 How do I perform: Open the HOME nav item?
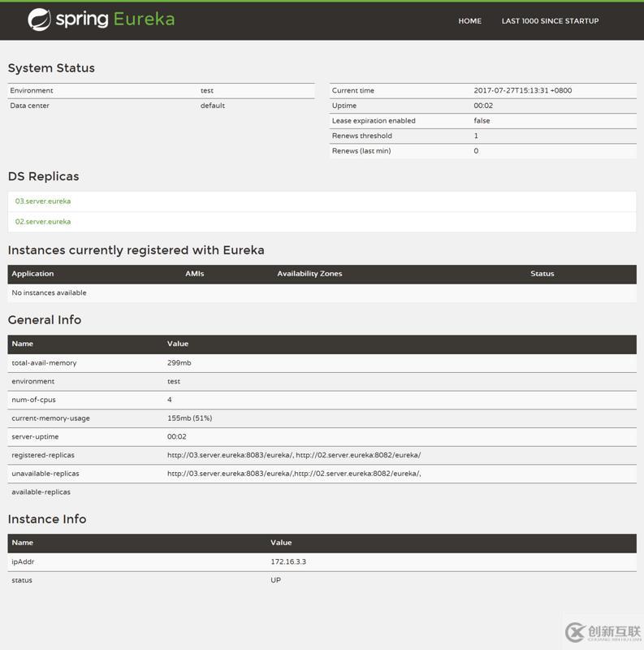pyautogui.click(x=469, y=21)
